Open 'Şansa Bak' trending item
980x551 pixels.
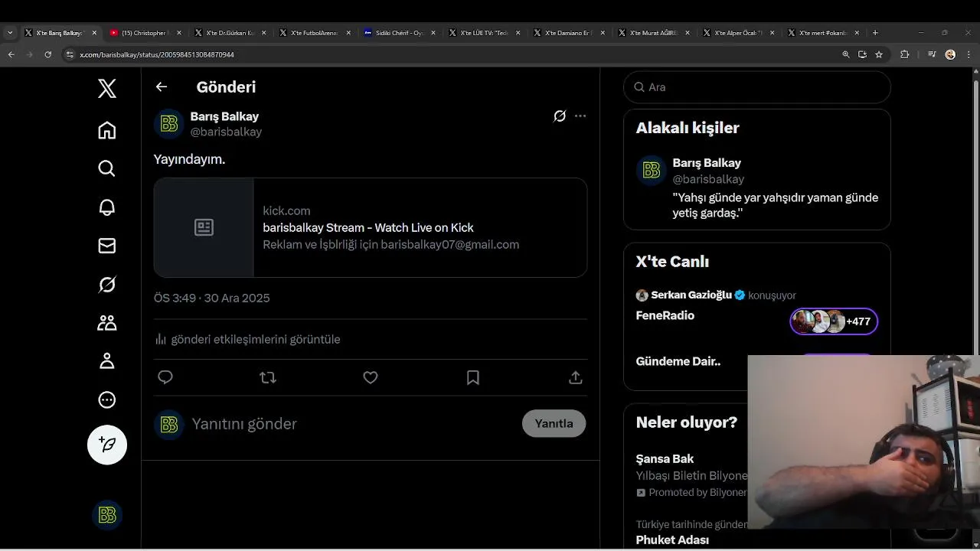tap(665, 459)
